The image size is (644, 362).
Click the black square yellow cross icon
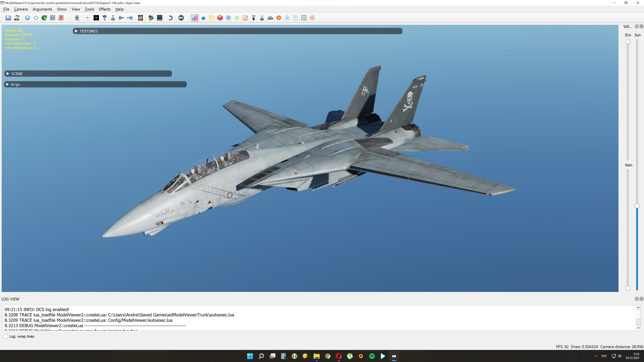(96, 18)
